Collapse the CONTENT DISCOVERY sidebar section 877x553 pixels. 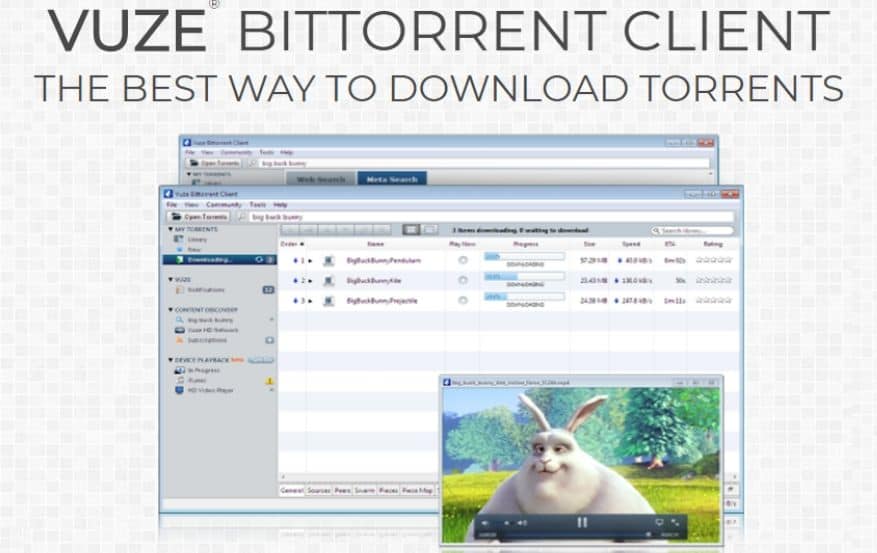(171, 309)
